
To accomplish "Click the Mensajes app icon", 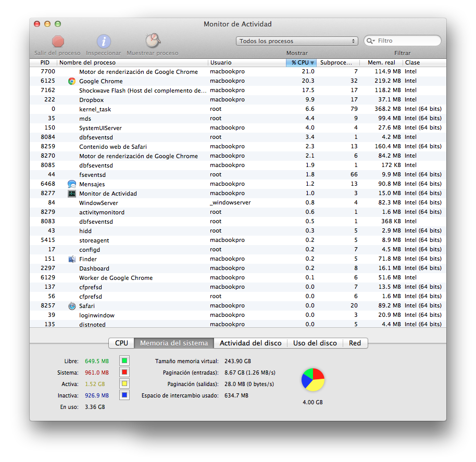I will pos(72,184).
